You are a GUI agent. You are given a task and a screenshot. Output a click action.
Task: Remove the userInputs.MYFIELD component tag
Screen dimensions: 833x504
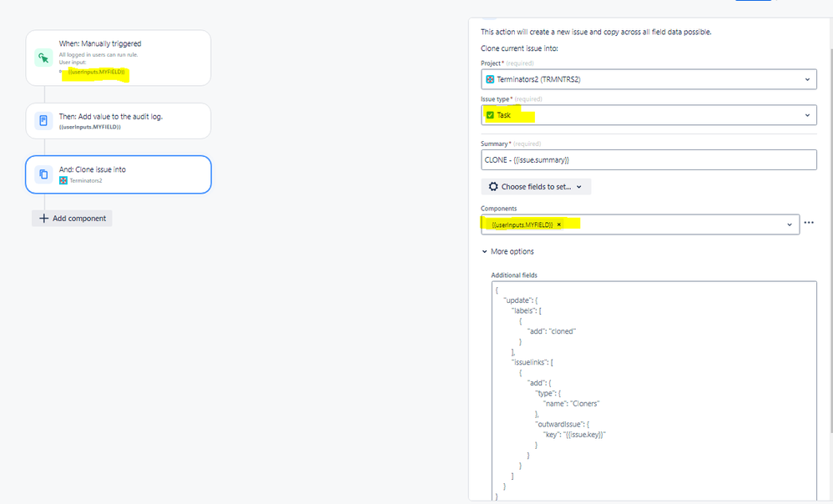tap(559, 224)
